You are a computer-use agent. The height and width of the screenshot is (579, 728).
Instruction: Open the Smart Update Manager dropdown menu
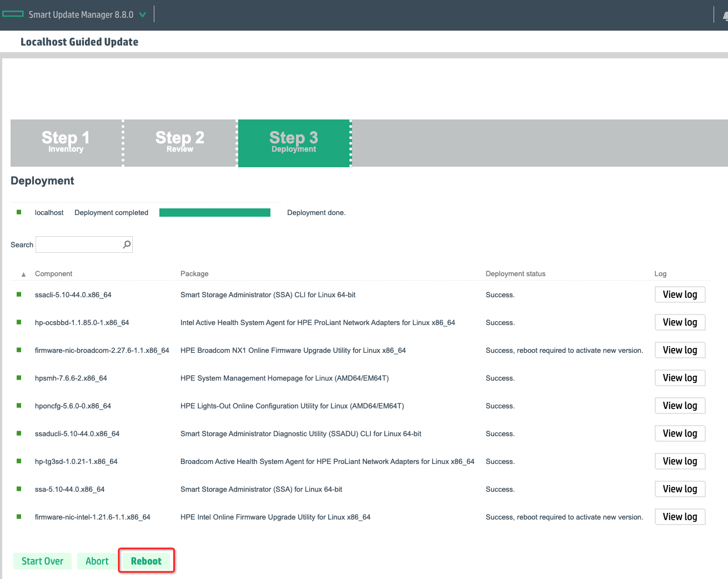click(143, 14)
